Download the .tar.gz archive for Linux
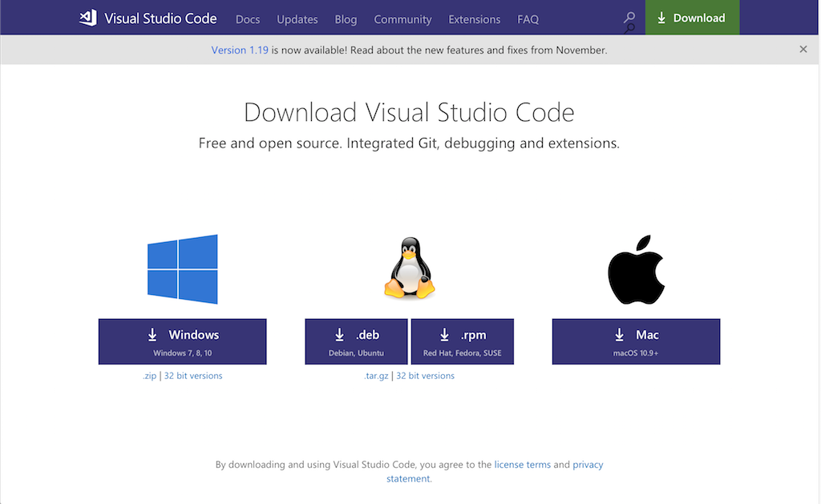The width and height of the screenshot is (821, 504). pyautogui.click(x=376, y=375)
